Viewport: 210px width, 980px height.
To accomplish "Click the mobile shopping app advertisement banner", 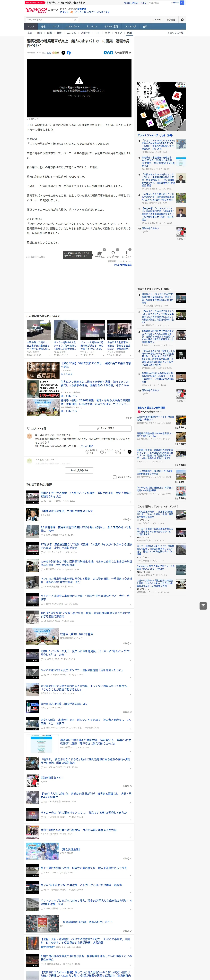I will click(162, 106).
